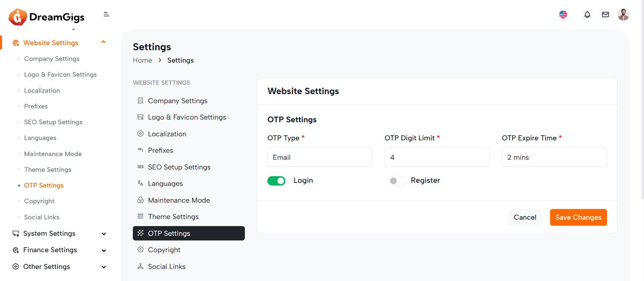Open the user profile avatar
Screen dimensions: 644x281
[623, 15]
